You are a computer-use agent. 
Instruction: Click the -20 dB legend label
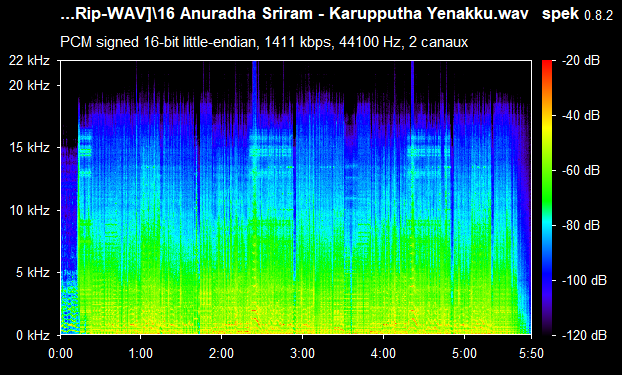581,61
